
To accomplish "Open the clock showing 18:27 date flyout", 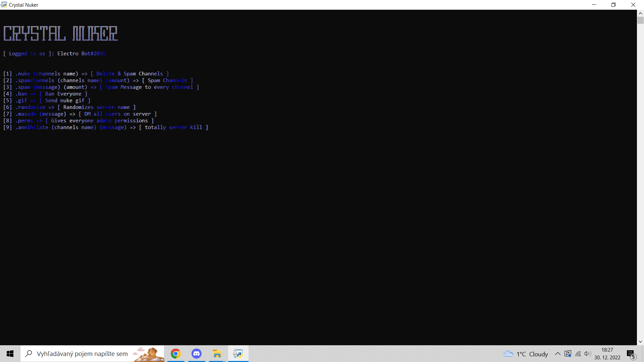I will point(607,354).
